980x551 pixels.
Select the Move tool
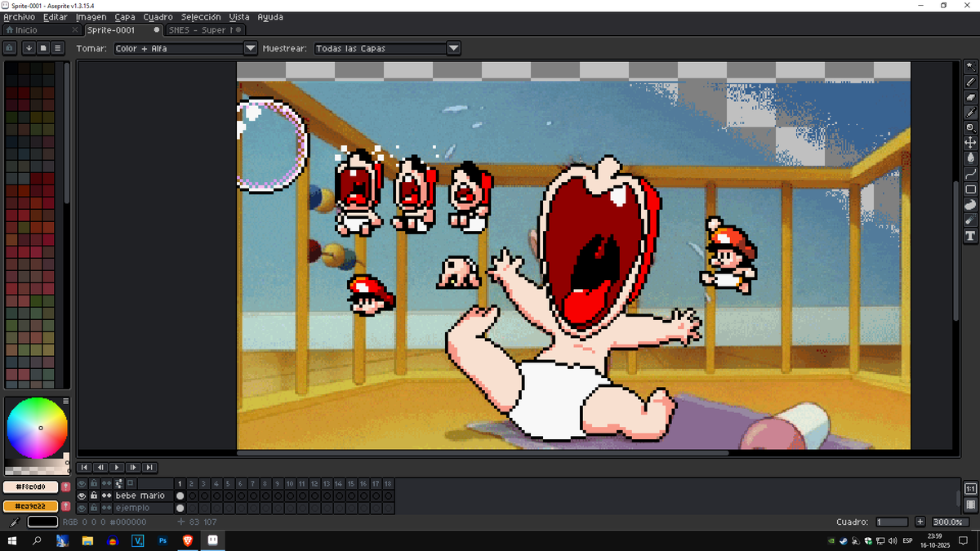click(970, 144)
